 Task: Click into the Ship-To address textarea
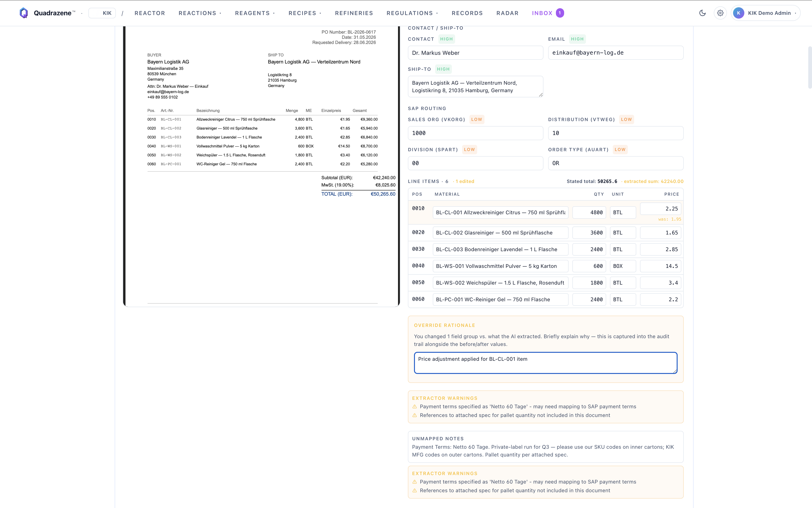tap(475, 87)
